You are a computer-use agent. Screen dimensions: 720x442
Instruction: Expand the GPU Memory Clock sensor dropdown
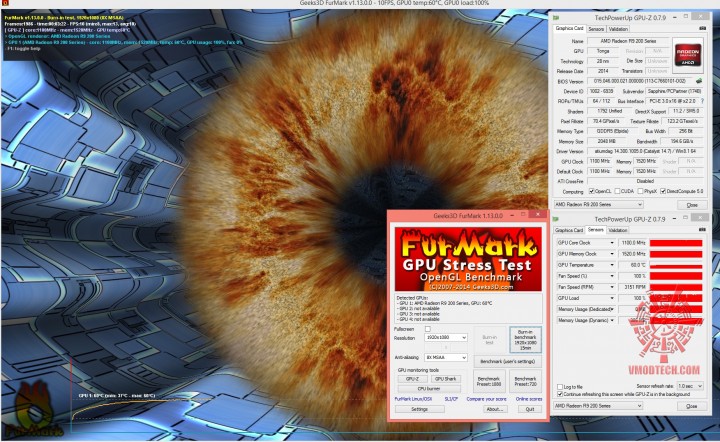coord(612,254)
